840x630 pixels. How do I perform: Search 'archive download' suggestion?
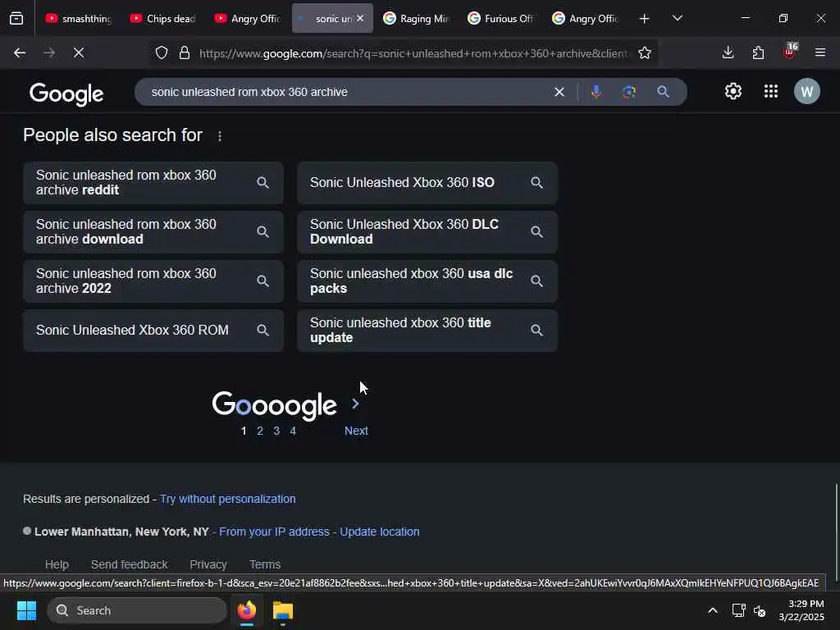153,232
